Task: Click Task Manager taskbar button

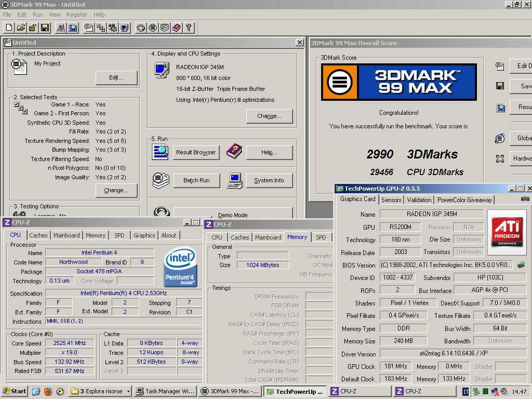Action: (x=166, y=391)
